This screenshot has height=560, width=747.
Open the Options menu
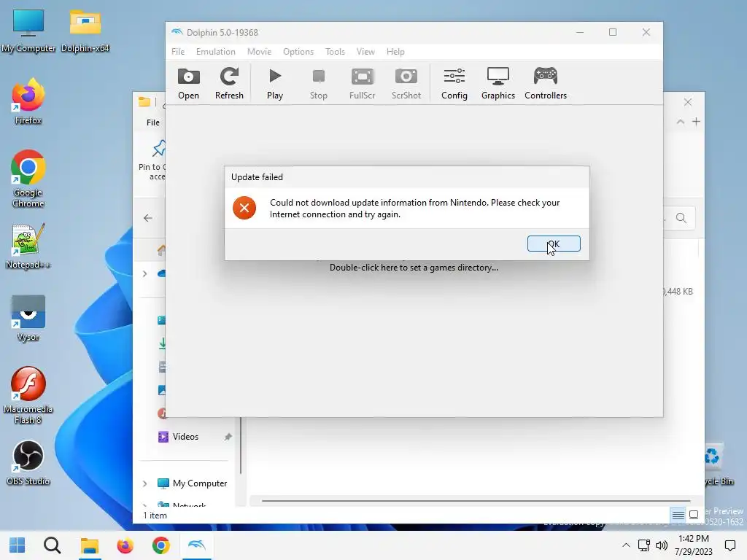tap(298, 52)
